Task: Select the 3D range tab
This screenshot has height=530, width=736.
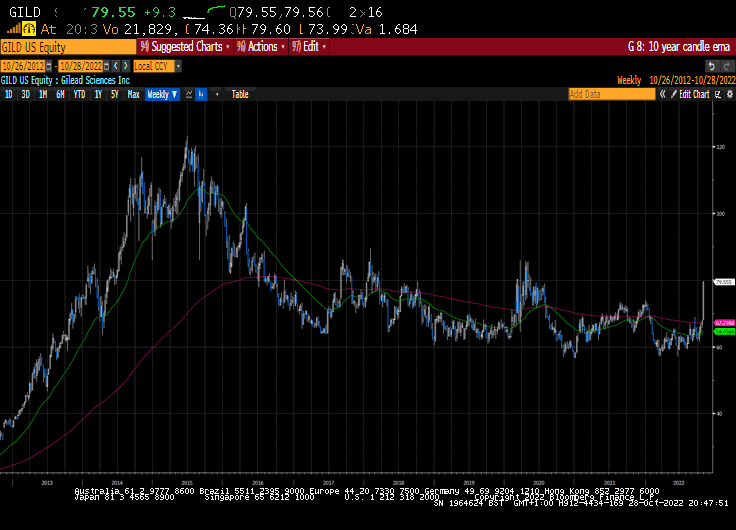Action: pyautogui.click(x=25, y=94)
